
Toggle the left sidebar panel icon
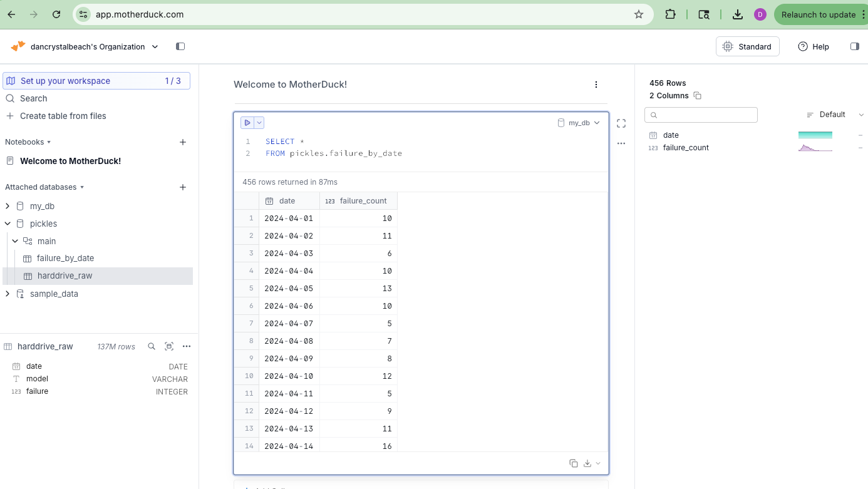tap(180, 46)
